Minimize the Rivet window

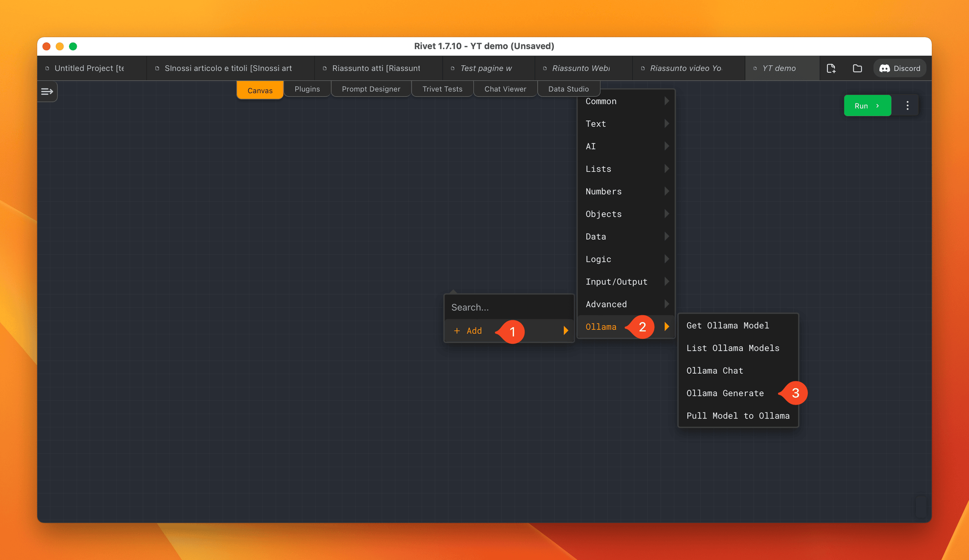(60, 47)
